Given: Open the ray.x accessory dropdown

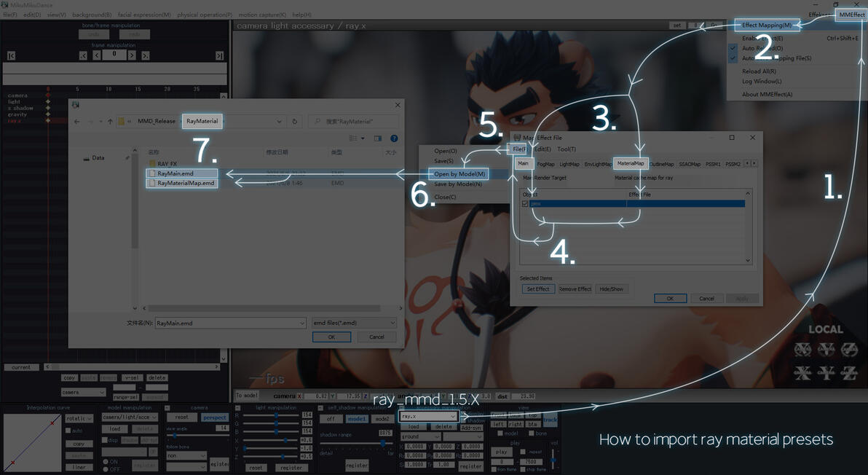Looking at the screenshot, I should point(428,416).
